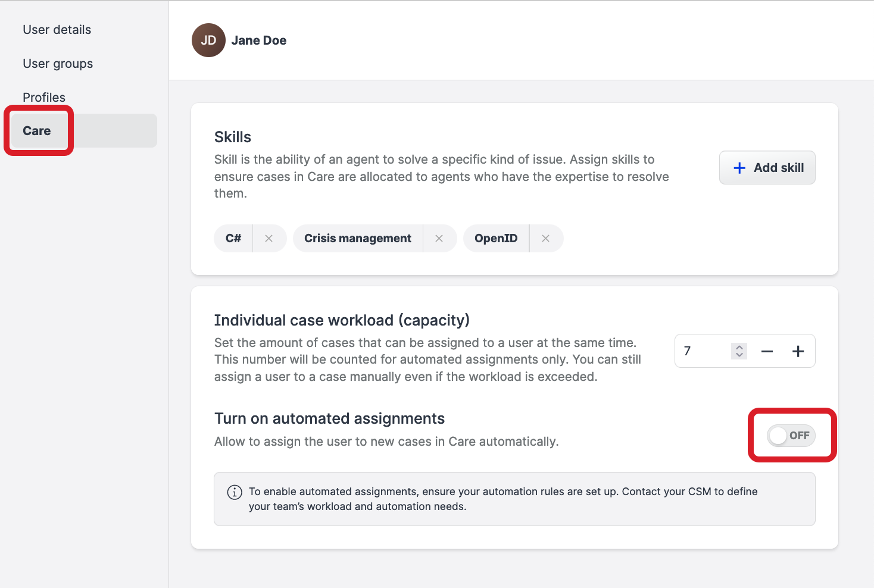Screen dimensions: 874x588
Task: Click the plus icon inside Add skill button
Action: [739, 167]
